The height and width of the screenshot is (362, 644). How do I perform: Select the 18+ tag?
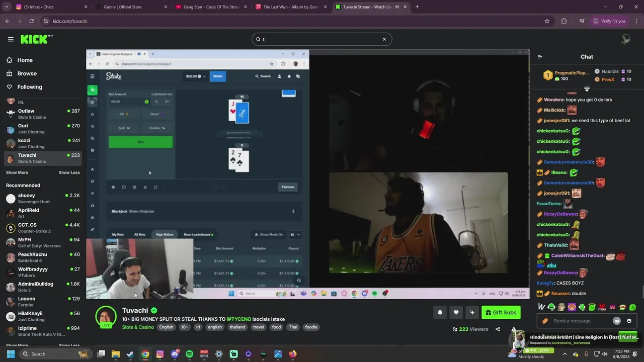pos(185,327)
